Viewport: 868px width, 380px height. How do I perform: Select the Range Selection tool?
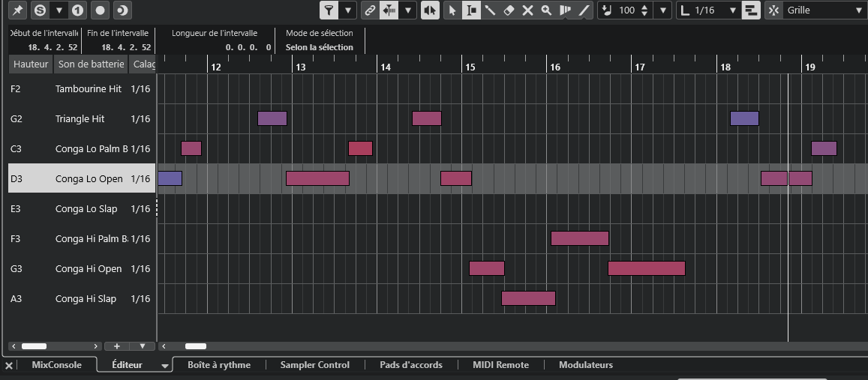coord(471,10)
